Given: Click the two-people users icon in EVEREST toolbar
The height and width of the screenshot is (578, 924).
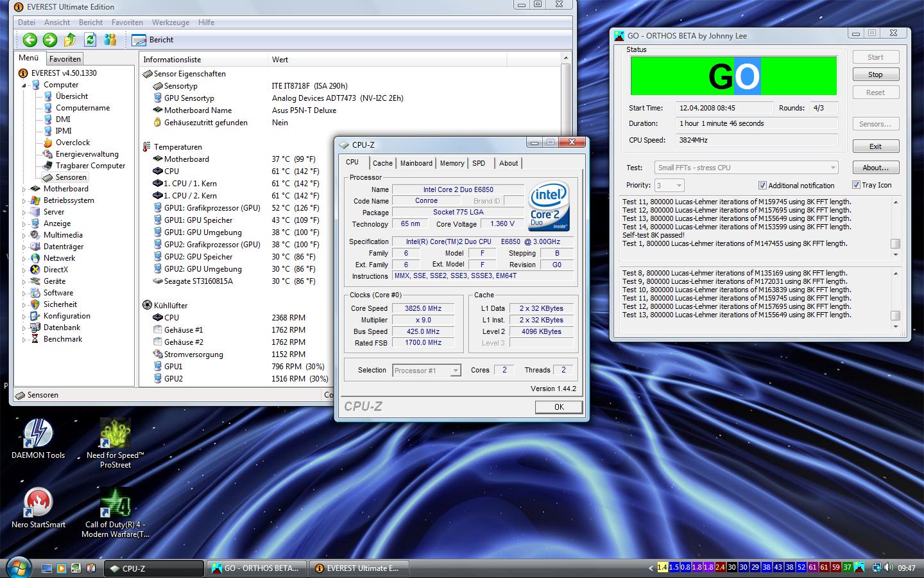Looking at the screenshot, I should coord(110,40).
